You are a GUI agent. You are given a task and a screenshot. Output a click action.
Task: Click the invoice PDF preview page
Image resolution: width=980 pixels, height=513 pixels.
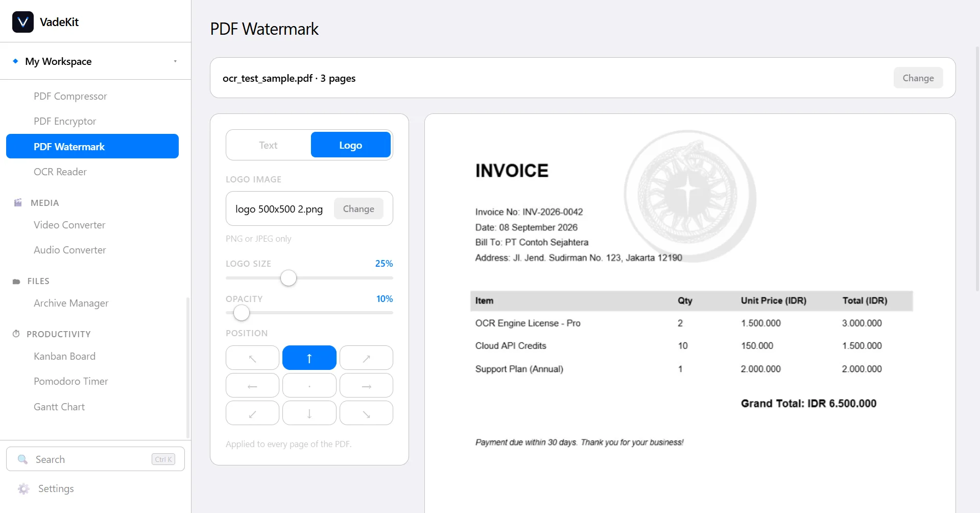pos(690,313)
